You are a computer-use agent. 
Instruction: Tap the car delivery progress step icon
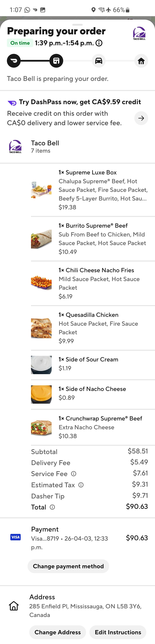(x=99, y=61)
